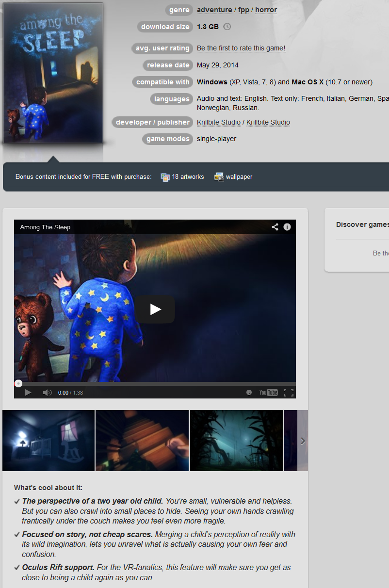Screen dimensions: 389x588
Task: Click the 18 artworks bonus icon
Action: (165, 177)
